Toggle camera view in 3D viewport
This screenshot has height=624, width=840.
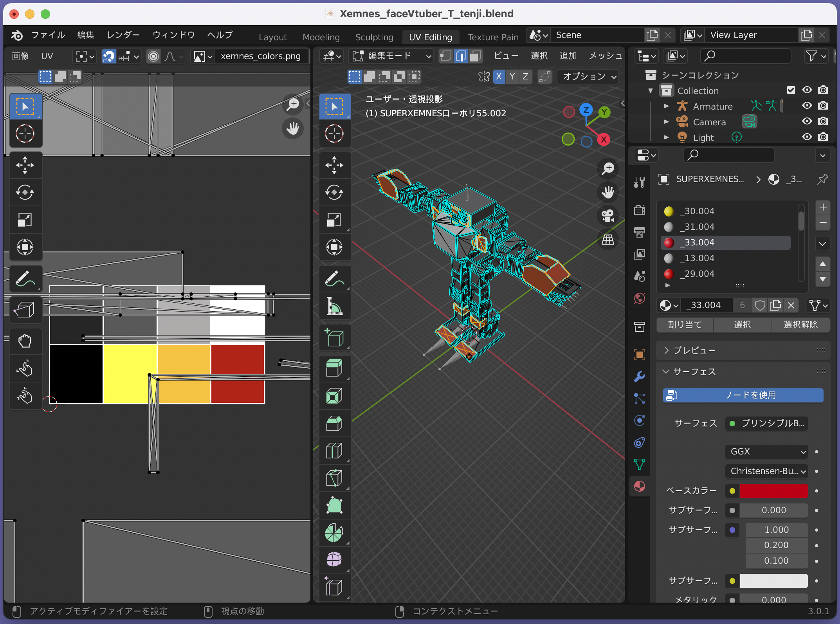[x=607, y=216]
